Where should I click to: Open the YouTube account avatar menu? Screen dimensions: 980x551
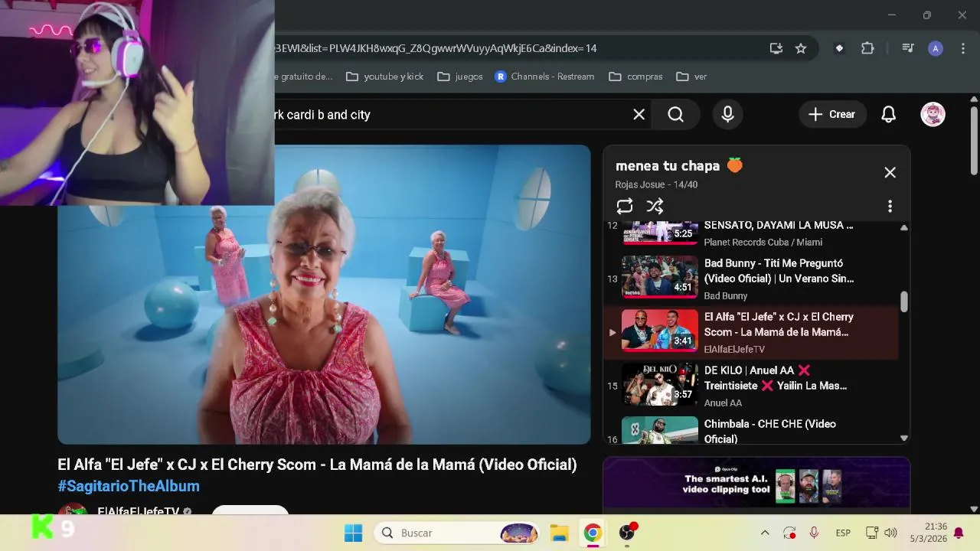933,115
